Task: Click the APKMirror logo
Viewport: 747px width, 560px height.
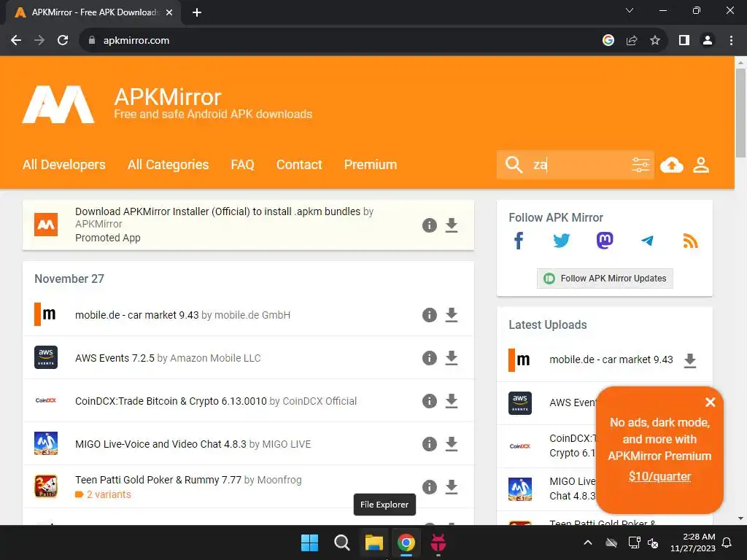Action: tap(58, 105)
